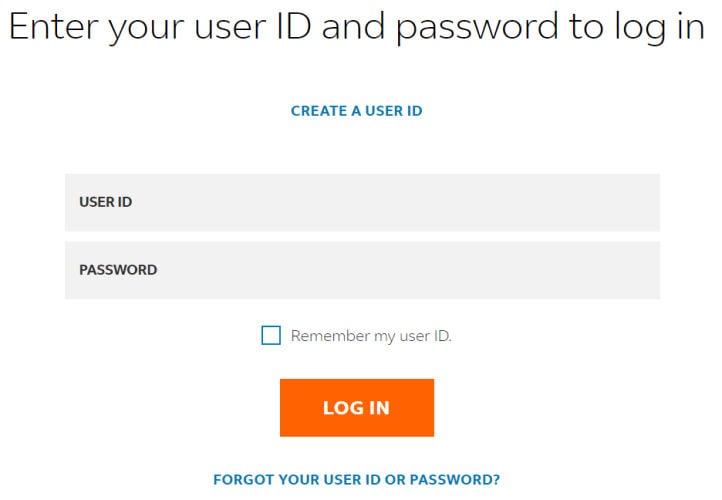Image resolution: width=722 pixels, height=500 pixels.
Task: Place cursor in the password box
Action: 362,270
